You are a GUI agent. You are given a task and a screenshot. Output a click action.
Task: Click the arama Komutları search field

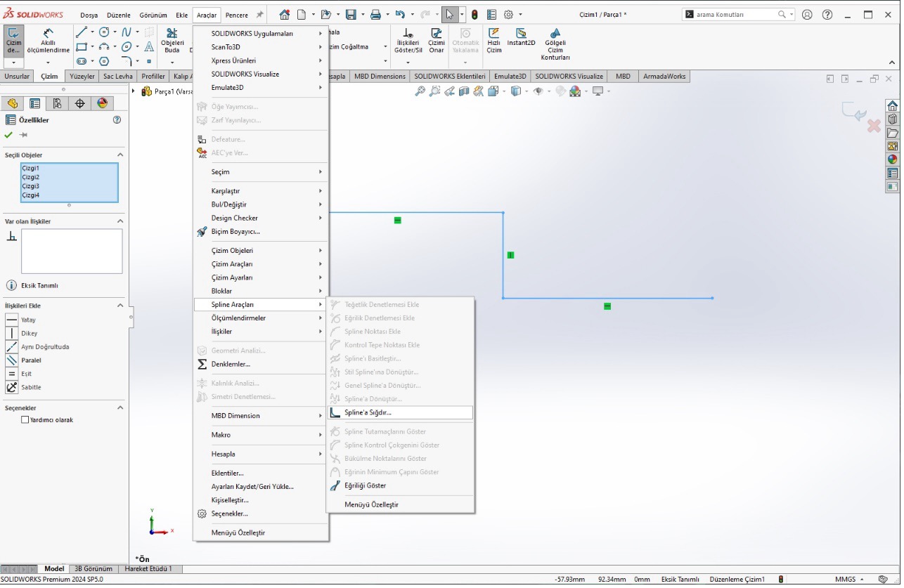[x=735, y=14]
